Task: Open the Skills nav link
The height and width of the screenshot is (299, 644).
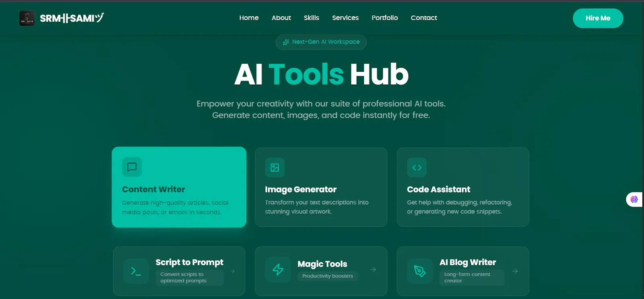Action: (311, 18)
